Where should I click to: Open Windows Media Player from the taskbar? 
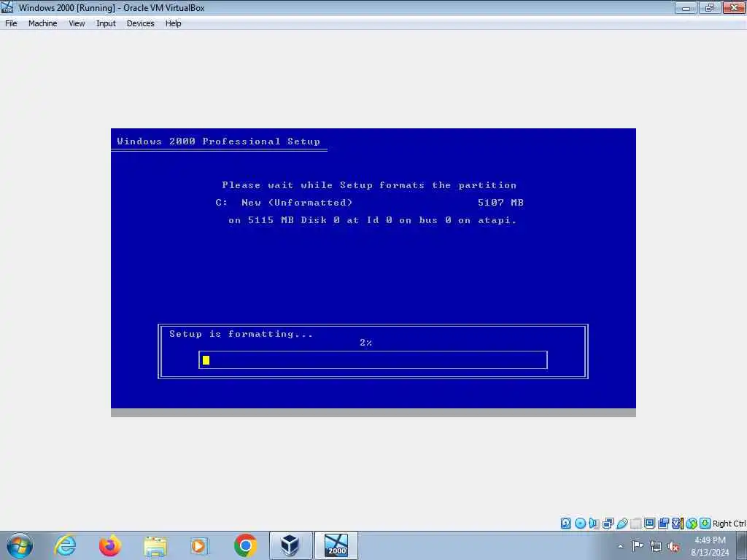tap(199, 545)
